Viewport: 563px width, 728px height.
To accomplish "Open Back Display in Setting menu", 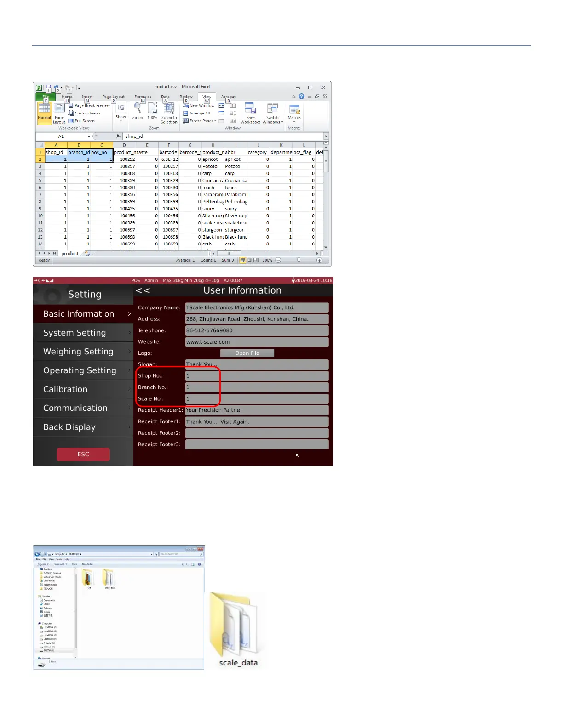I will coord(83,427).
